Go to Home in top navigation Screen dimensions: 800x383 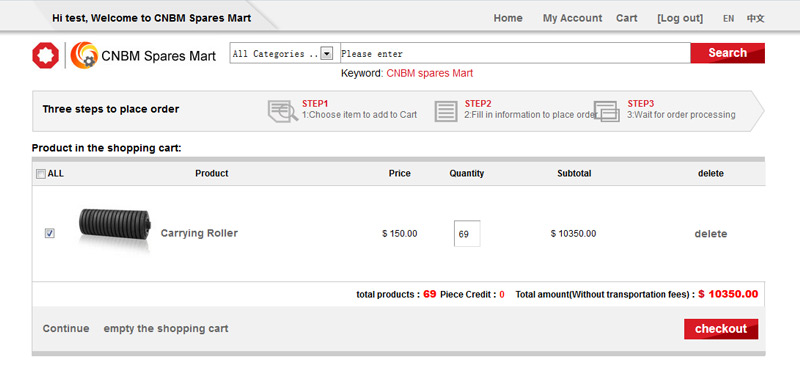pos(508,18)
